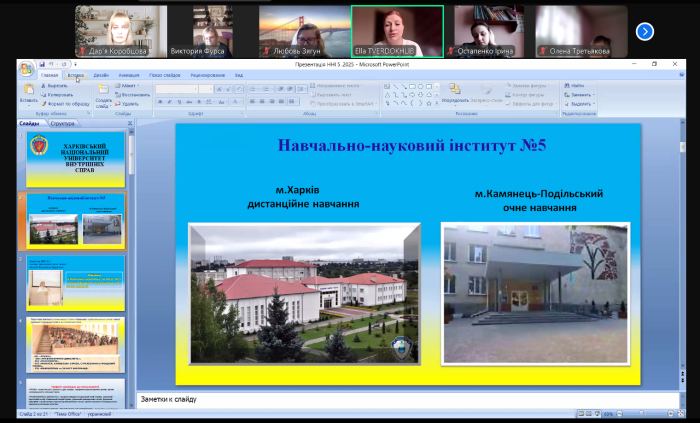Find text with Найти
Screen dimensions: 700x423
pos(575,86)
